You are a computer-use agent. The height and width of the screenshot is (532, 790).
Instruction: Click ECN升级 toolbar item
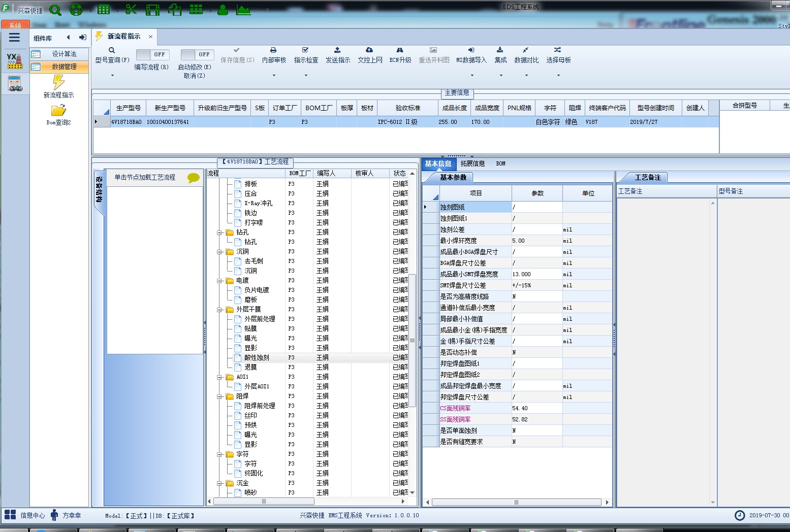(400, 56)
